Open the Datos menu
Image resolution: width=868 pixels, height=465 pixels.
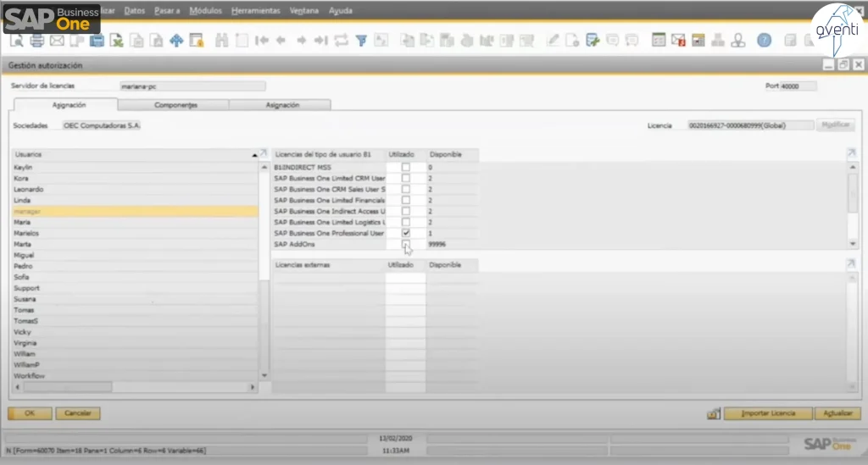135,10
